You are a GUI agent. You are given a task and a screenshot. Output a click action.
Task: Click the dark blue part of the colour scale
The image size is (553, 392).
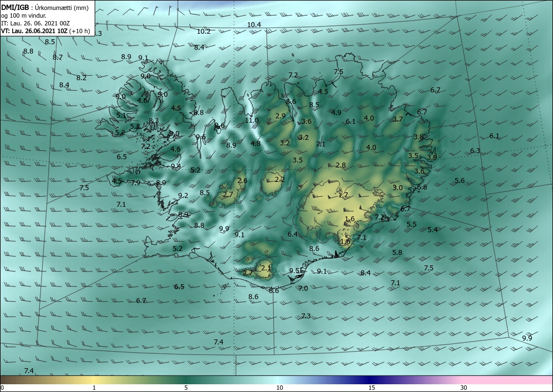coord(371,380)
